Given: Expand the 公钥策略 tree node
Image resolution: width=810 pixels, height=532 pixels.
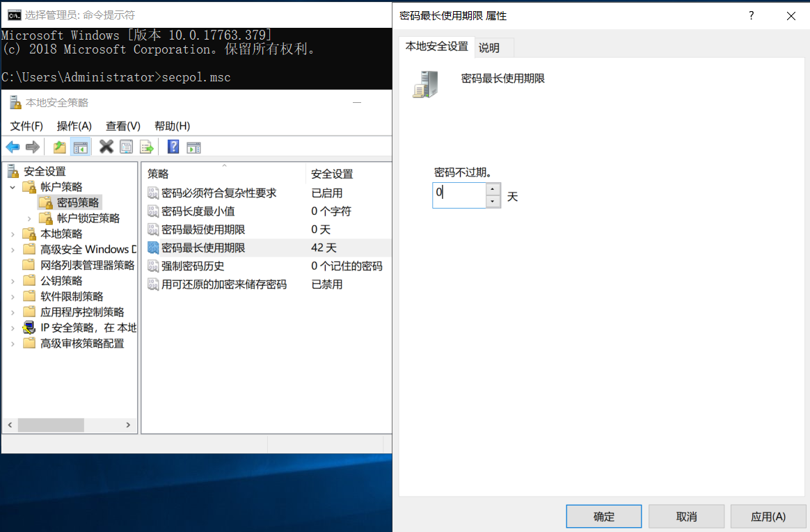Looking at the screenshot, I should (x=13, y=281).
